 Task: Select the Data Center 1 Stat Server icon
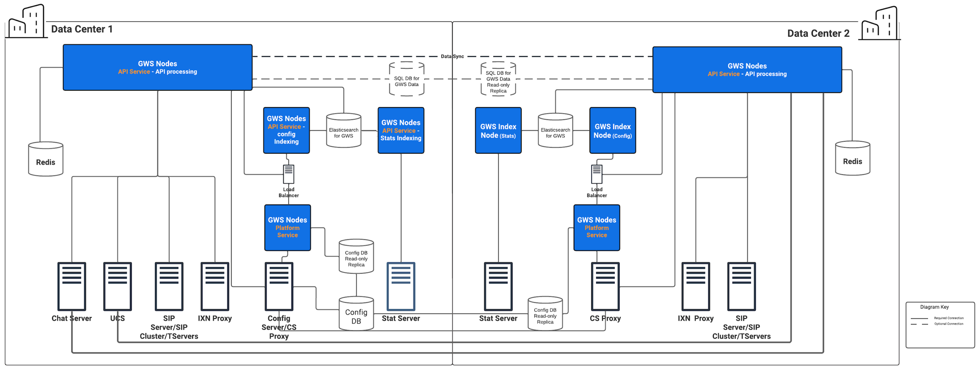coord(401,286)
